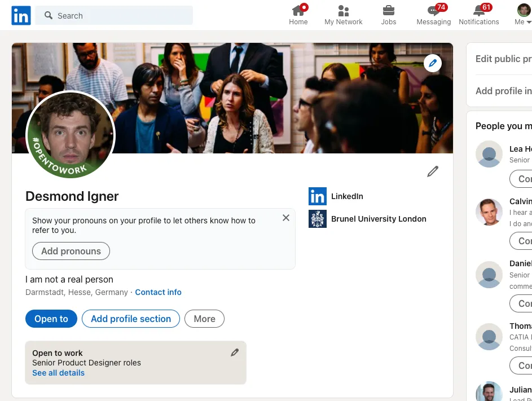Edit the profile intro pencil icon
The height and width of the screenshot is (401, 532).
tap(433, 171)
